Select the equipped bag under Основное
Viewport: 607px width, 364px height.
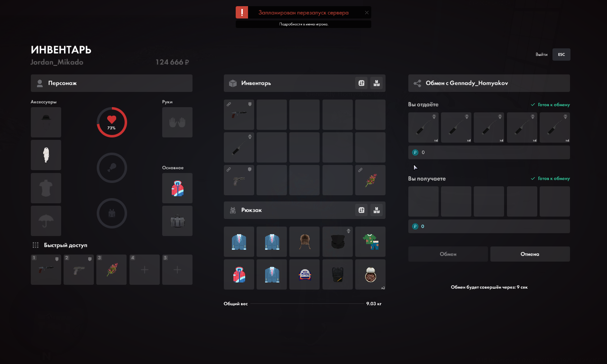177,221
